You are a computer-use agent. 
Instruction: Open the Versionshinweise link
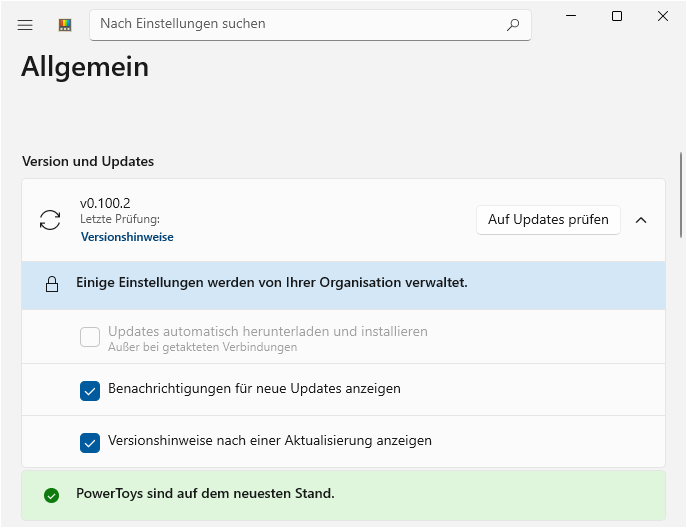(127, 237)
